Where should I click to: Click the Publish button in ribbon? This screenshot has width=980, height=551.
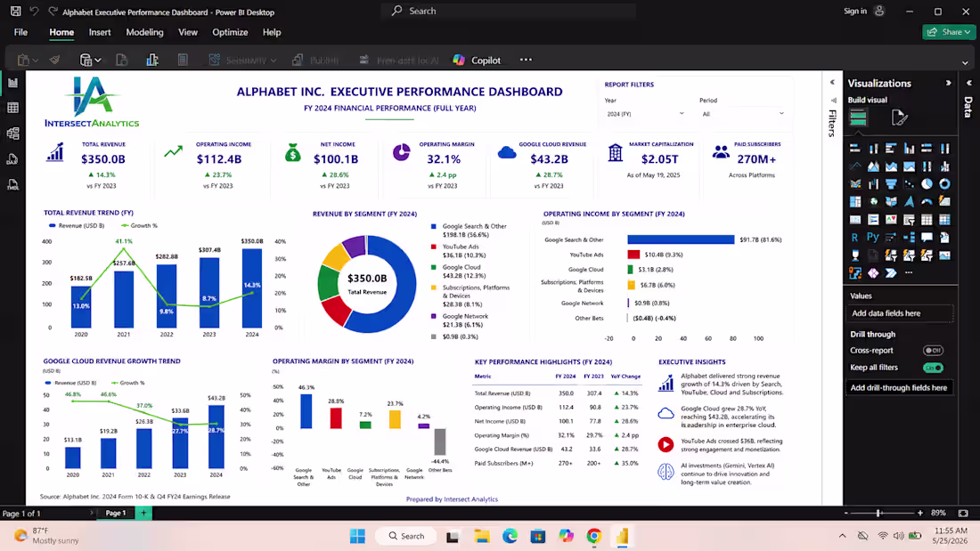(315, 60)
